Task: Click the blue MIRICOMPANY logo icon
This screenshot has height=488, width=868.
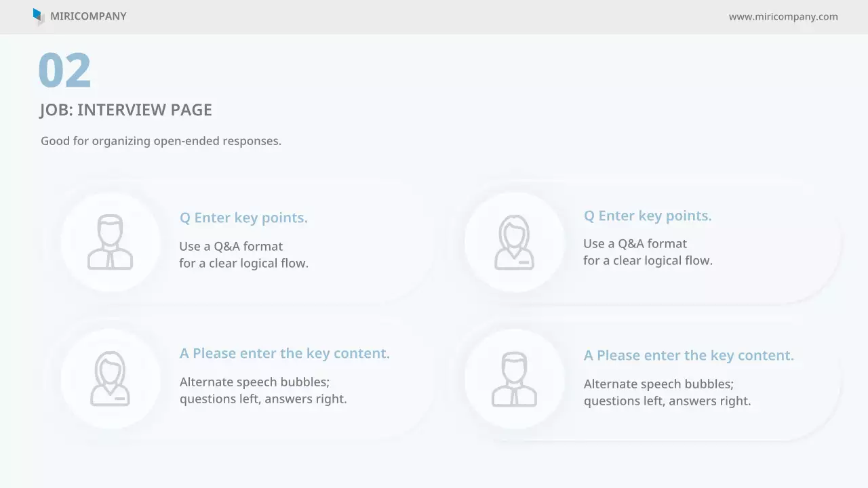Action: coord(39,16)
